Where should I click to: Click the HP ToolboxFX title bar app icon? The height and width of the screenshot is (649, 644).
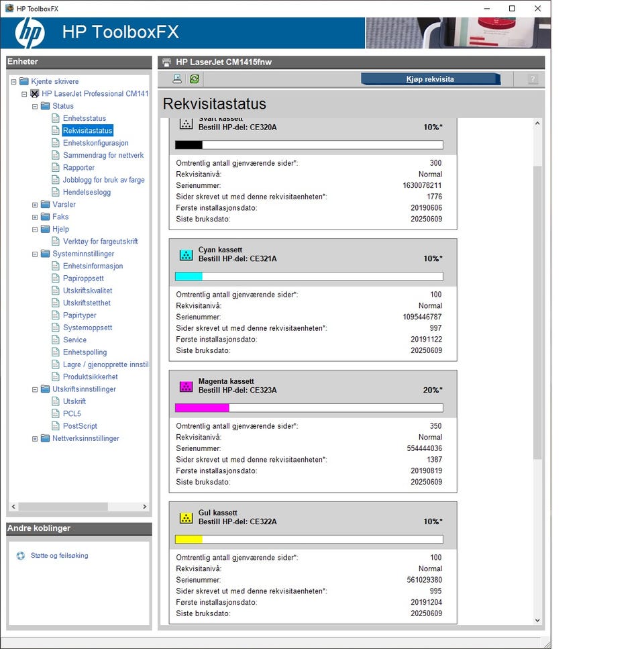9,8
